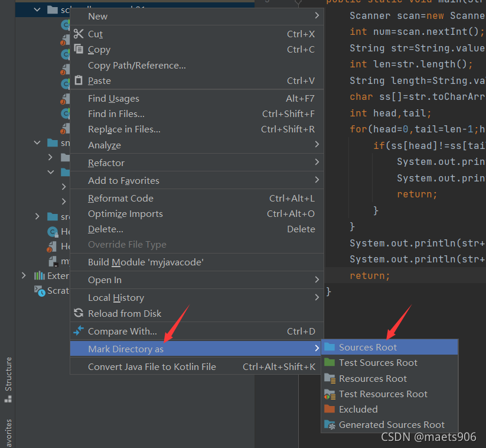Open the New submenu
This screenshot has width=486, height=448.
tap(197, 16)
